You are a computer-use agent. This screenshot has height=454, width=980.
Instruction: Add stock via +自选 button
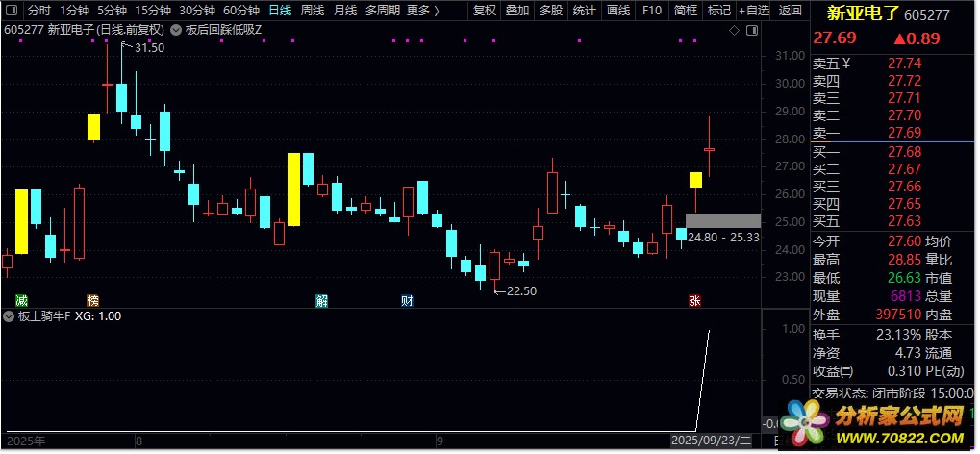tap(754, 10)
